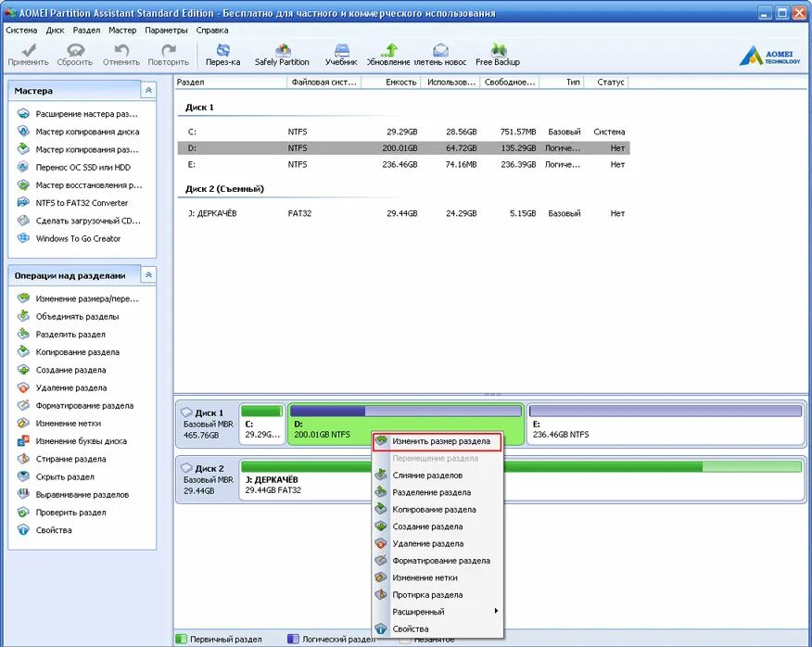Select the J: ДЕРКАЧЁВ partition row

(x=403, y=213)
